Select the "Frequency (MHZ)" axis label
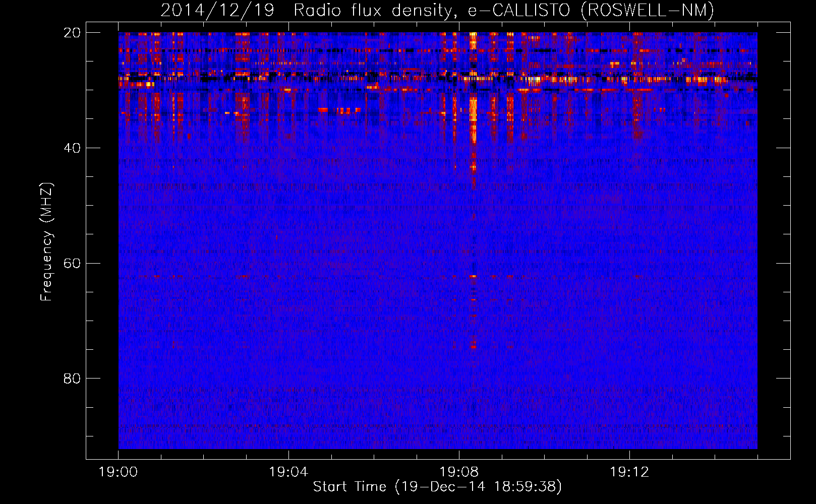816x504 pixels. pos(46,241)
